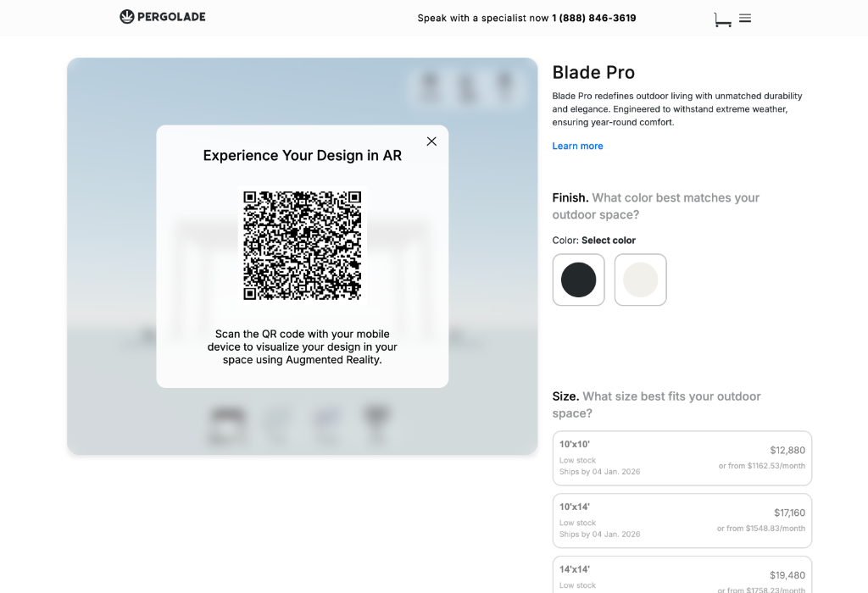Click the 'or from $1162.53/month' text
This screenshot has height=593, width=868.
[x=762, y=466]
